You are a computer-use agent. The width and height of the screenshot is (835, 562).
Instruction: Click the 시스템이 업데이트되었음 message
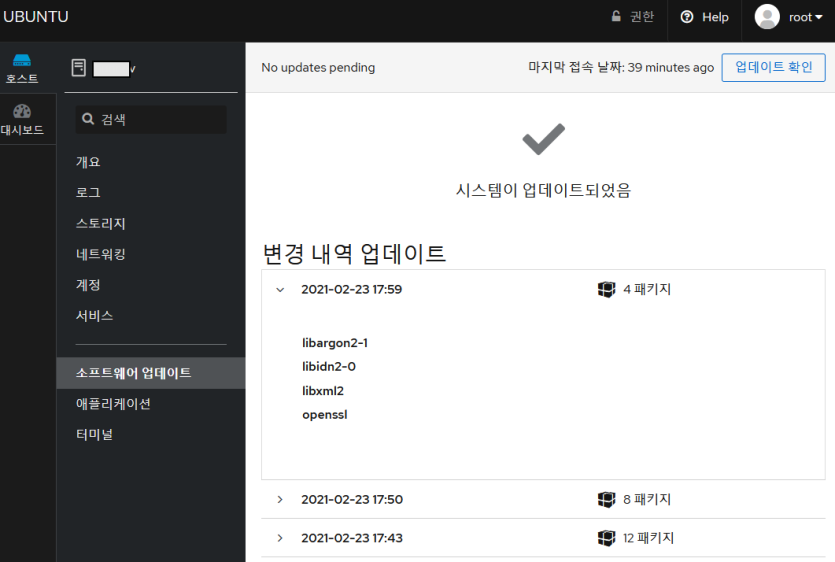(x=543, y=190)
